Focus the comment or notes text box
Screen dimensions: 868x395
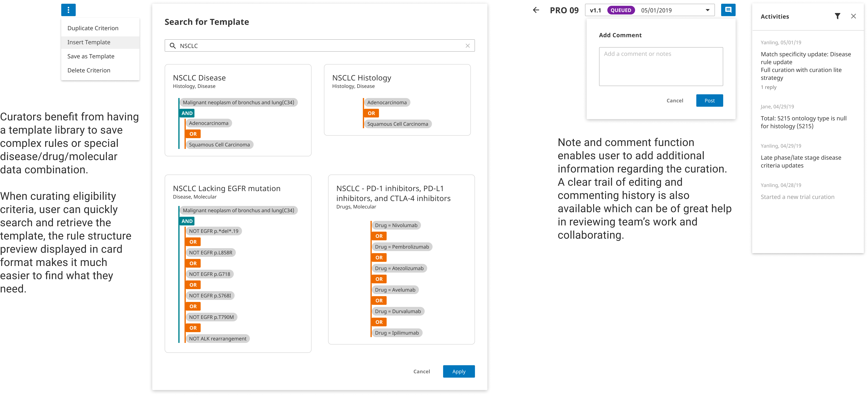(661, 66)
